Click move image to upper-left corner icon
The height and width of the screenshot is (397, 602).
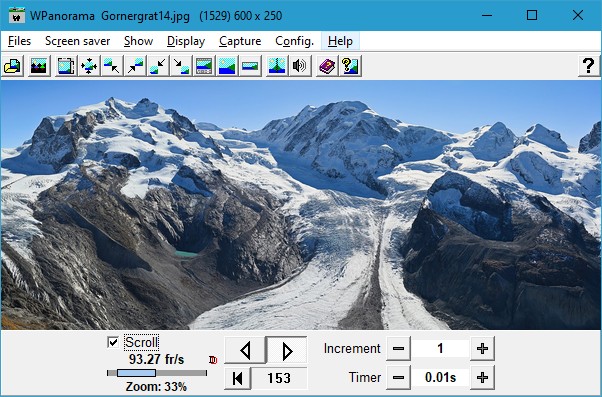pyautogui.click(x=112, y=66)
